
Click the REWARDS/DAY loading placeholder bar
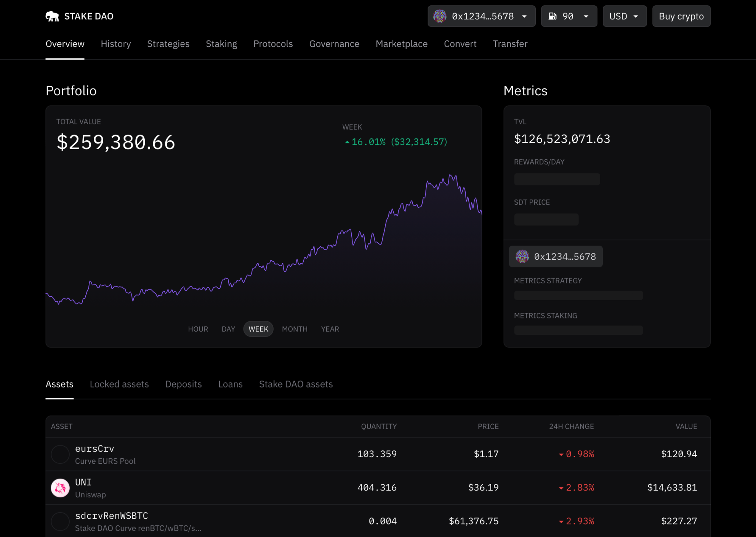tap(557, 179)
